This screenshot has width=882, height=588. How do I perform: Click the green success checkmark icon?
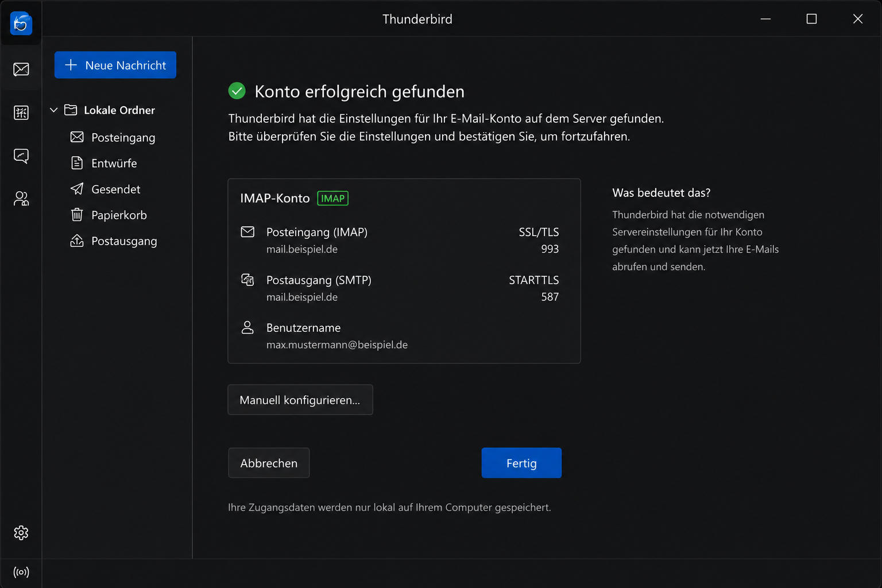pos(237,91)
